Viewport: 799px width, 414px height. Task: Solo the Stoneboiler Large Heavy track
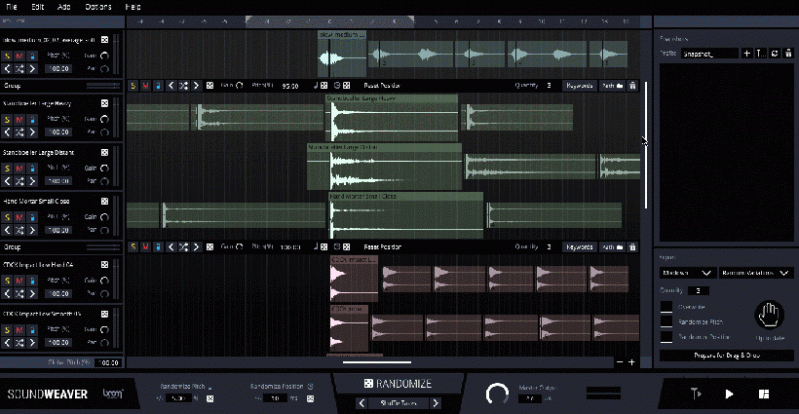point(7,120)
